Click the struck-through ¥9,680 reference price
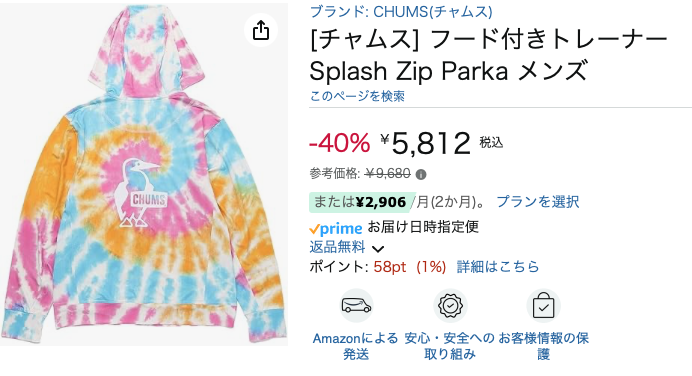692x376 pixels. pyautogui.click(x=388, y=174)
